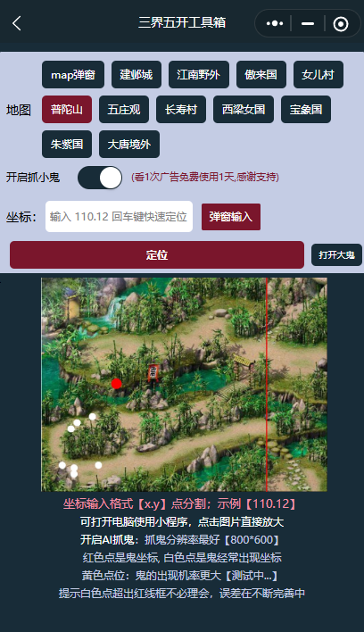This screenshot has width=364, height=632.
Task: Click the large 定位 locate button
Action: coord(157,254)
